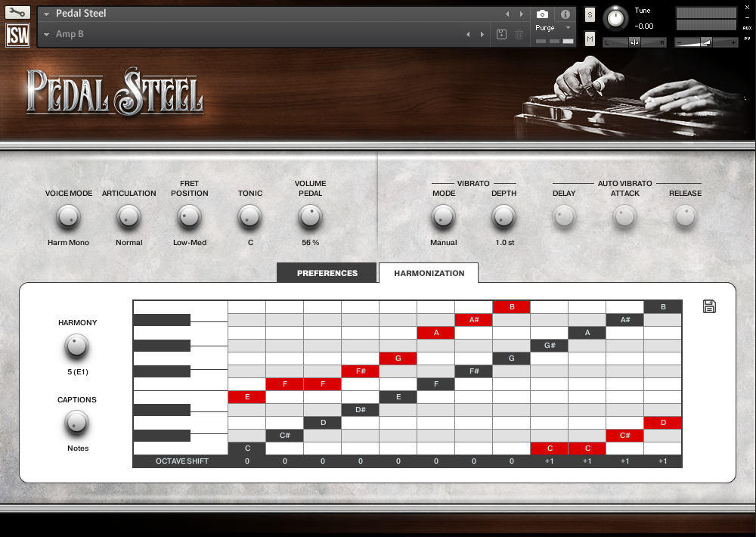756x537 pixels.
Task: Delete the Amp B snapshot via trash icon
Action: click(x=519, y=34)
